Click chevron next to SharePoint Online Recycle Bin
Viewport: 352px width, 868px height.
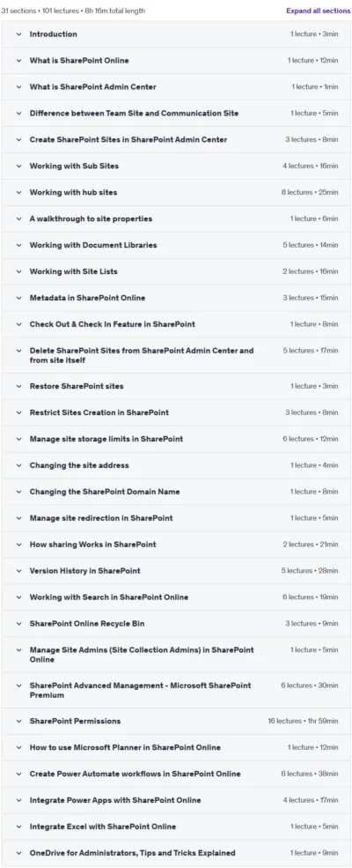18,624
